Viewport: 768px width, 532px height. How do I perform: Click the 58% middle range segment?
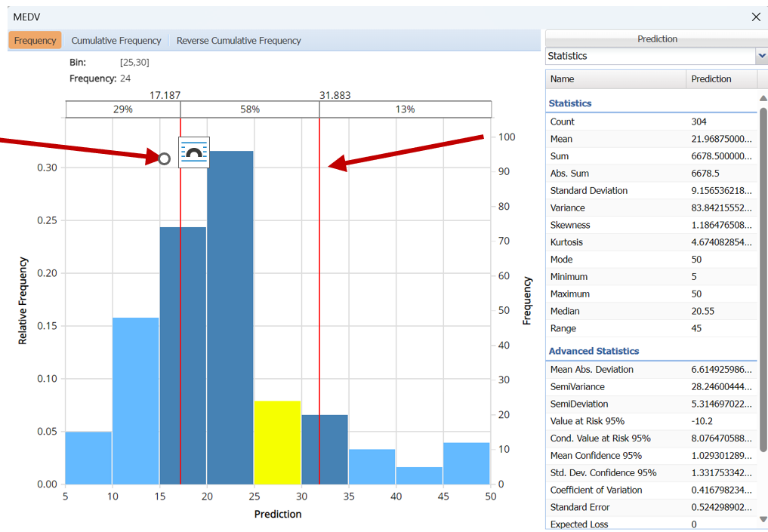(x=250, y=109)
